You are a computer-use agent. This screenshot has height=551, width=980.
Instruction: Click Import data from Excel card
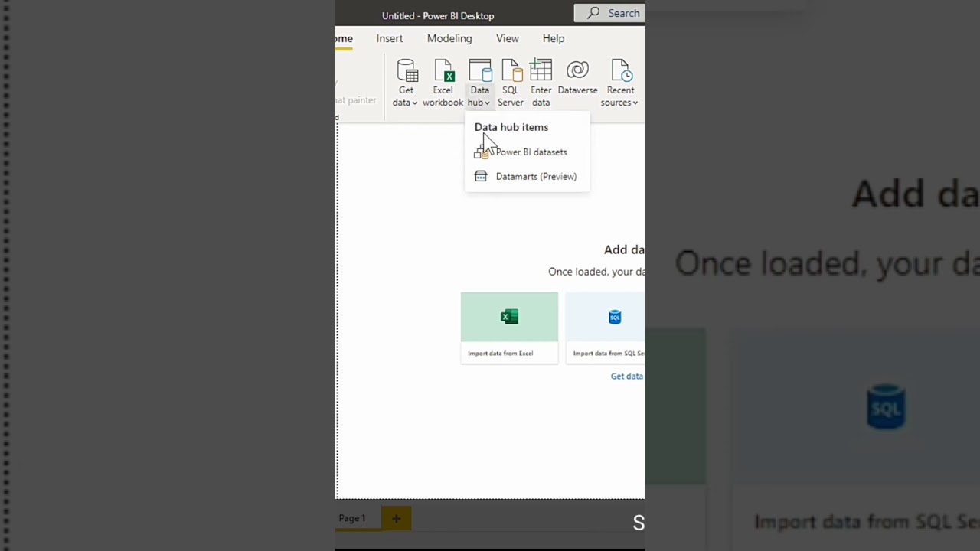[x=509, y=328]
